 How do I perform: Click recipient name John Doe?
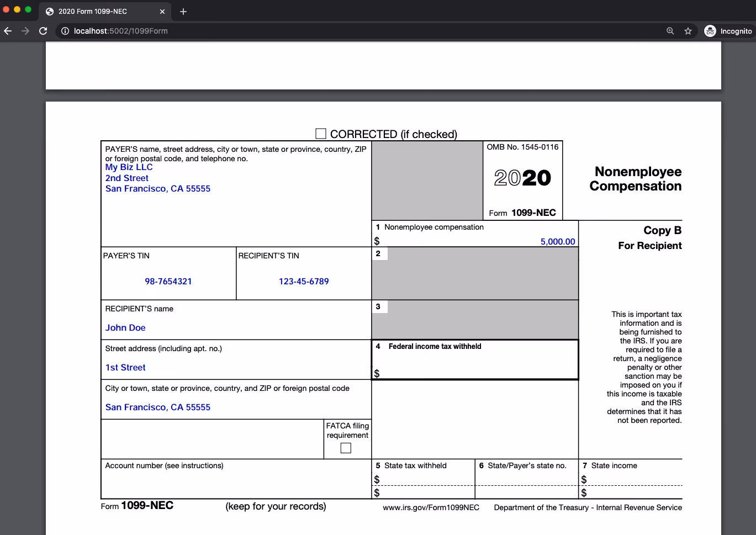pos(125,327)
